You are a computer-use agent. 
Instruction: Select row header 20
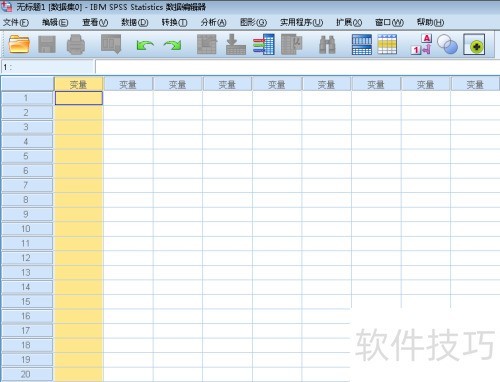(x=27, y=374)
